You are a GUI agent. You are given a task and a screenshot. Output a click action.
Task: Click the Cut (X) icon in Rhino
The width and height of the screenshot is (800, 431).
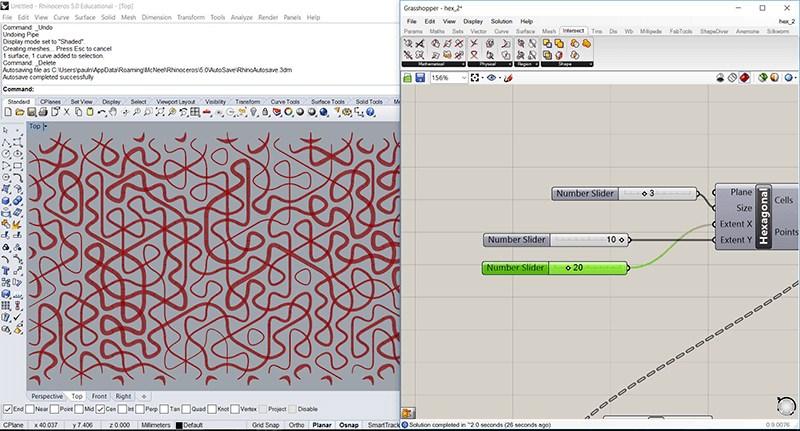[x=66, y=112]
